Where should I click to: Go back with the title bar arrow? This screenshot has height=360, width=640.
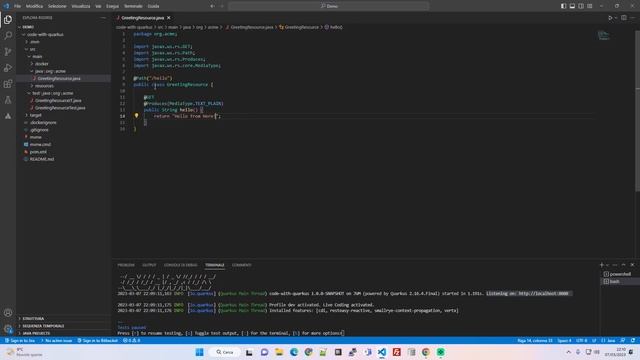tap(212, 6)
